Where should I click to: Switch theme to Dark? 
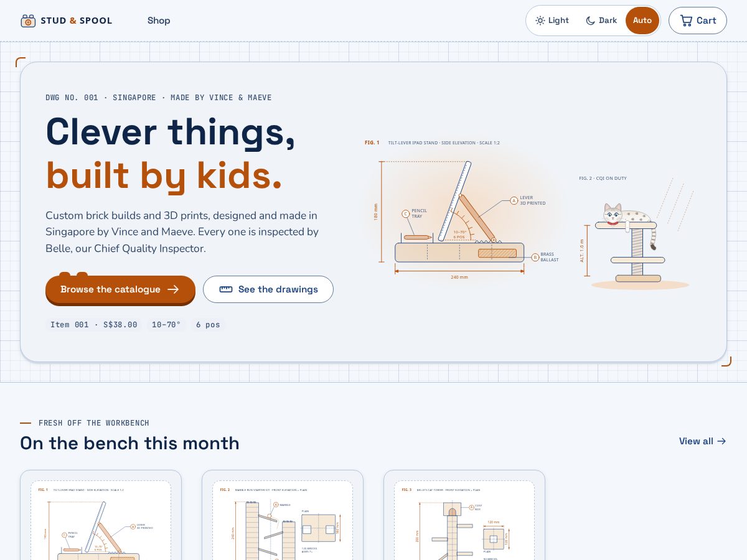point(601,21)
